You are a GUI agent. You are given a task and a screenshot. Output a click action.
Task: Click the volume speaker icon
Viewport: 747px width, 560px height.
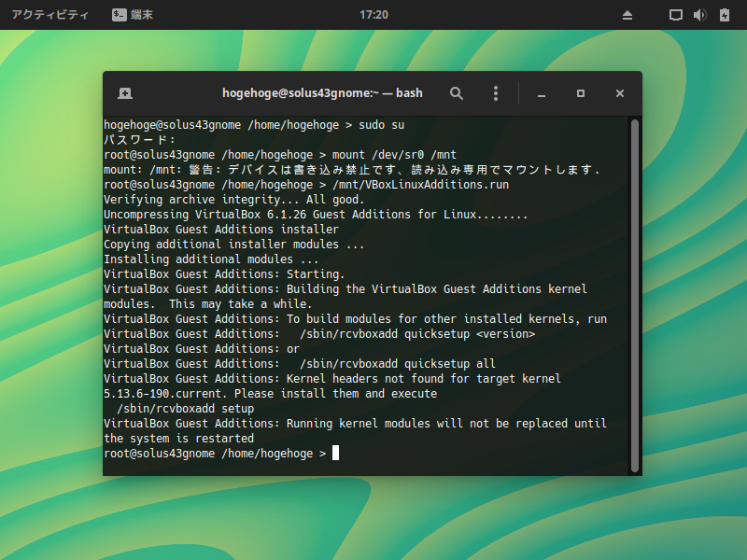699,15
